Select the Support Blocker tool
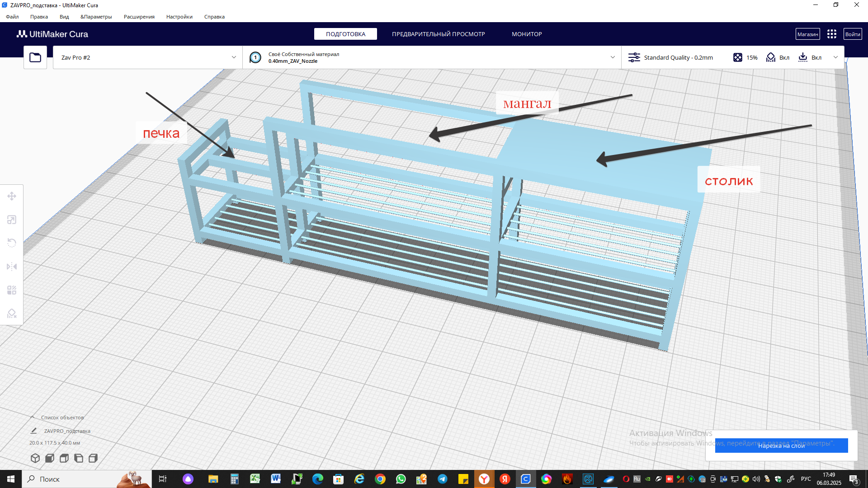The image size is (868, 488). point(12,314)
